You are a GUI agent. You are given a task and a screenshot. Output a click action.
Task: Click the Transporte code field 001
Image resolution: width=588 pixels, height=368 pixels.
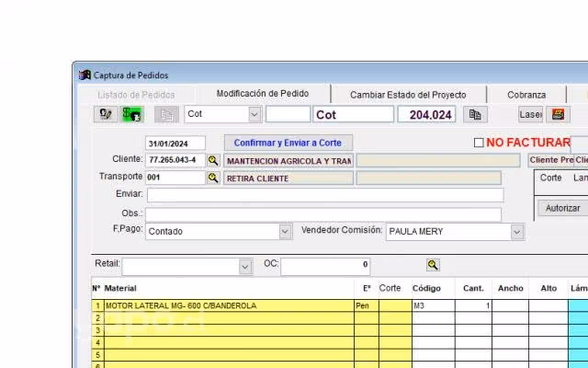(x=175, y=178)
